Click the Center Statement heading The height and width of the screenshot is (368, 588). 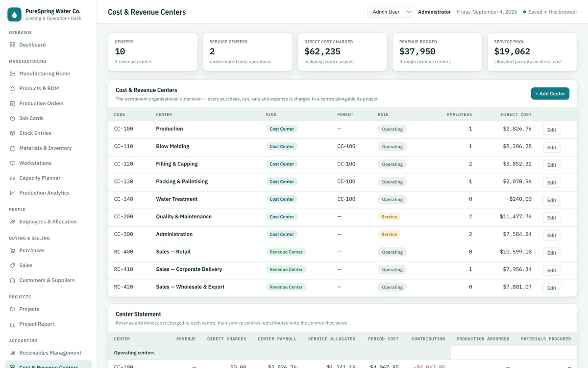coord(138,314)
